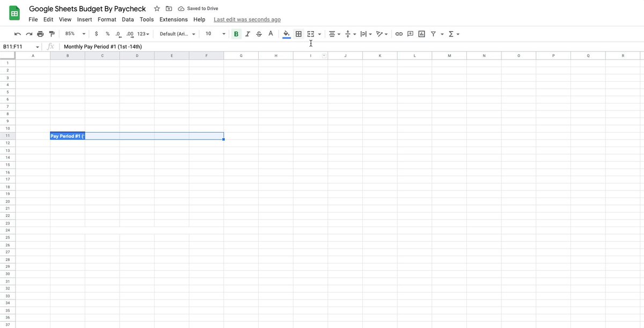Format selection as currency with dollar icon
This screenshot has height=328, width=644.
pyautogui.click(x=96, y=34)
